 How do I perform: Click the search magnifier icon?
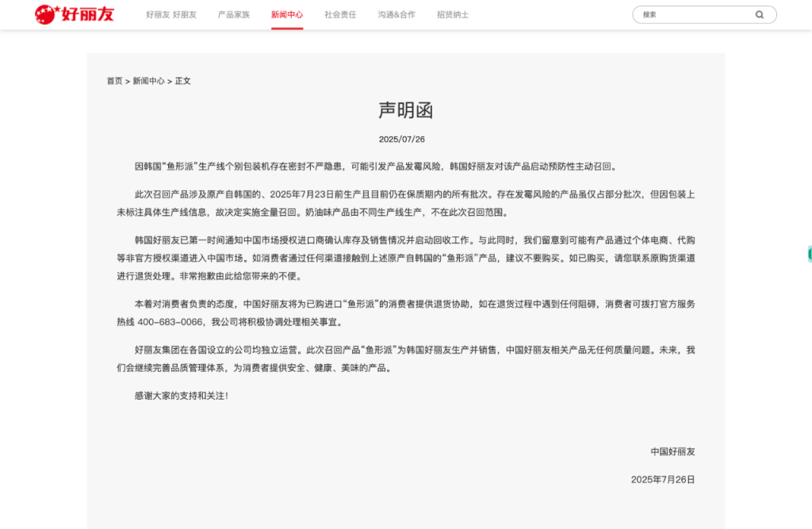click(x=759, y=14)
